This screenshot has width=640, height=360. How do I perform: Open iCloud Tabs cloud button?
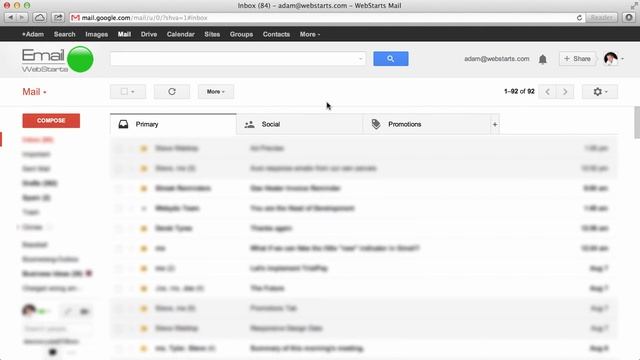tap(40, 18)
